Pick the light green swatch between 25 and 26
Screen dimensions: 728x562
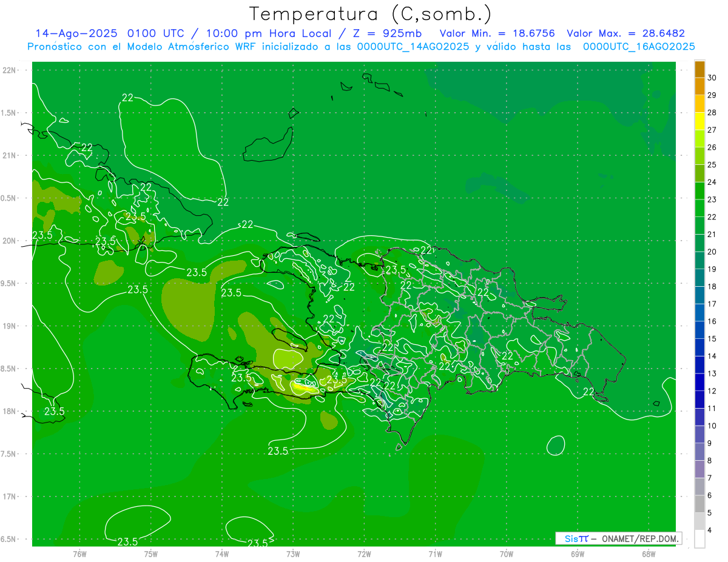click(x=699, y=156)
